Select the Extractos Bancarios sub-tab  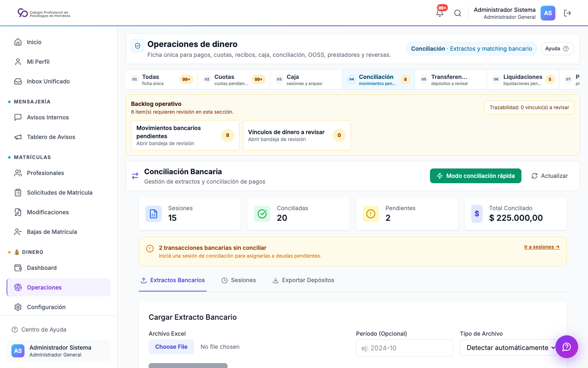pos(173,280)
